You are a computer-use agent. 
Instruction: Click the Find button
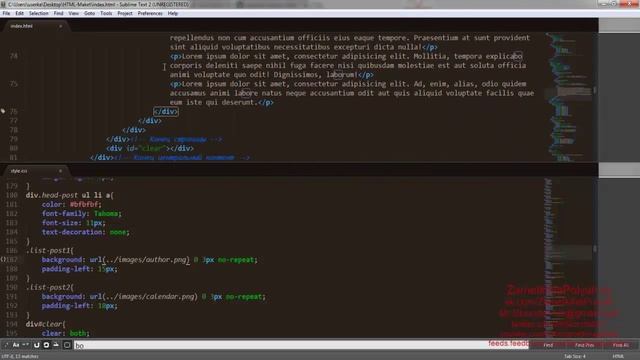click(548, 345)
